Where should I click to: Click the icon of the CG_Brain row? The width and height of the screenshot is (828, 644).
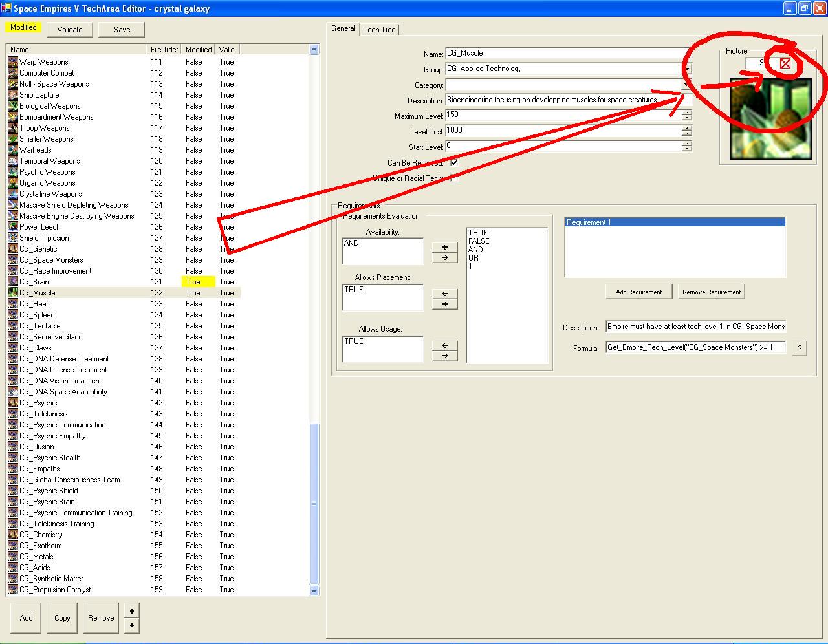pyautogui.click(x=13, y=282)
